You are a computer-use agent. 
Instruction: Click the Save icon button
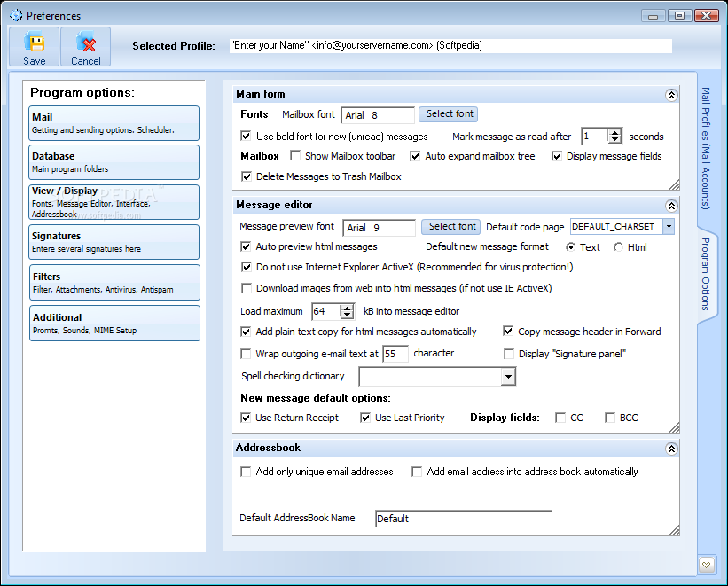[x=35, y=47]
